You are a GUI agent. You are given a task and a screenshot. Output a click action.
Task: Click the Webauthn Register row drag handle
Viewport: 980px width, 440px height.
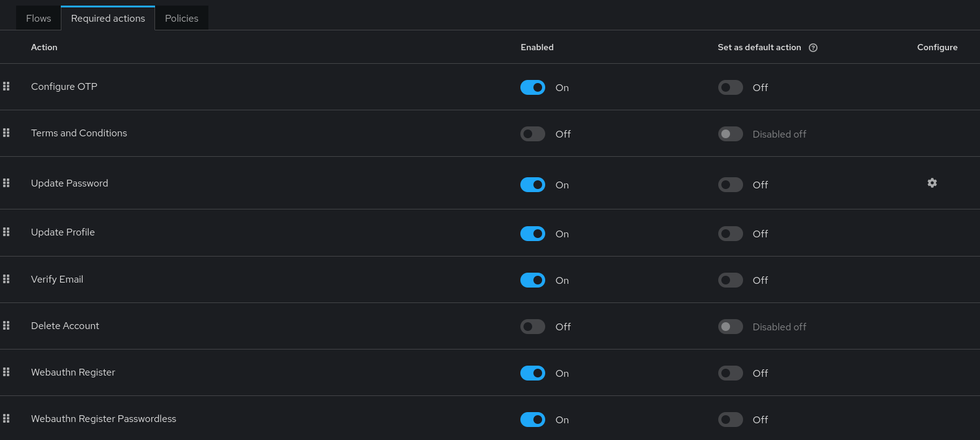coord(6,372)
